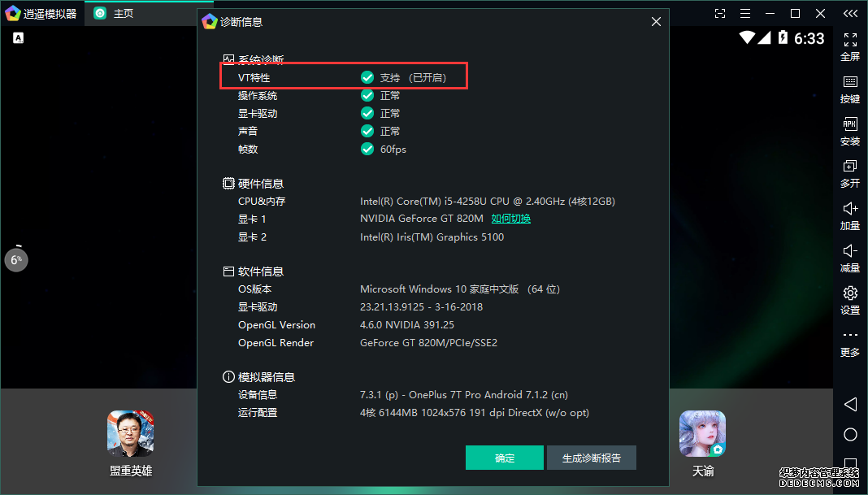Close the 诊断信息 dialog
The height and width of the screenshot is (495, 868).
click(656, 22)
